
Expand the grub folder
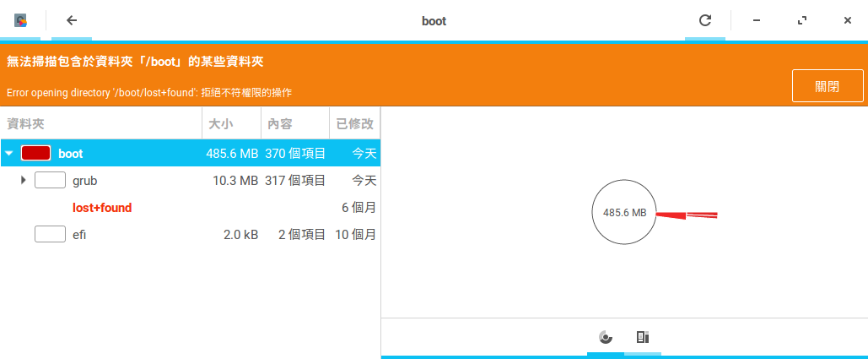tap(24, 180)
